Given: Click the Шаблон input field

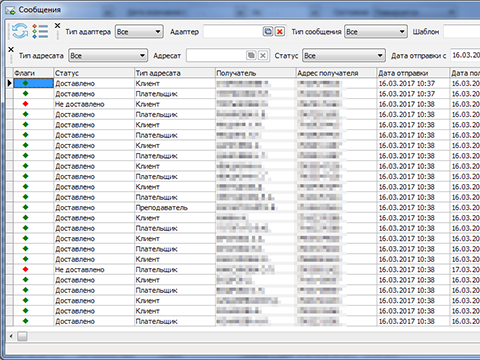Looking at the screenshot, I should tap(462, 32).
